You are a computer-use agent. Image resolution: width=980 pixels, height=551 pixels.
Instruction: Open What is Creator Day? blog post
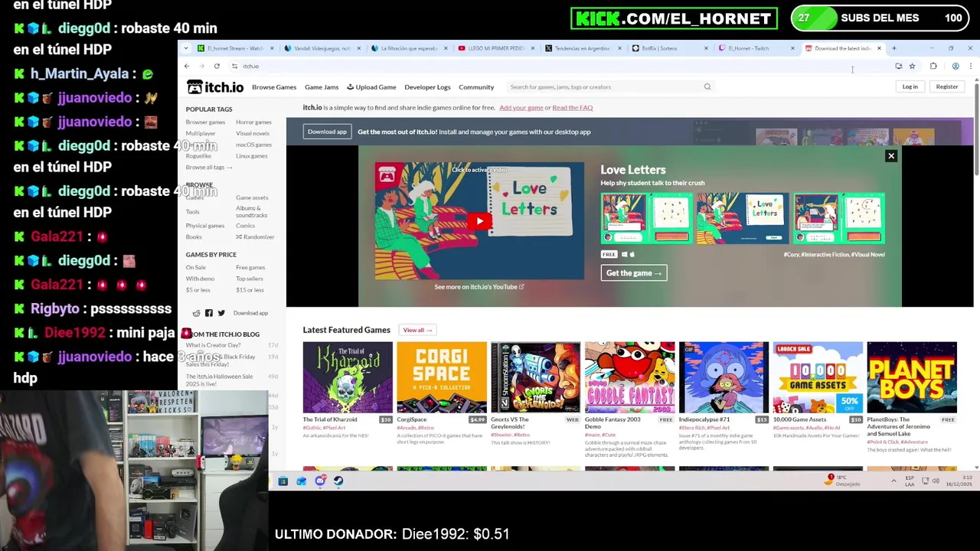pos(213,346)
